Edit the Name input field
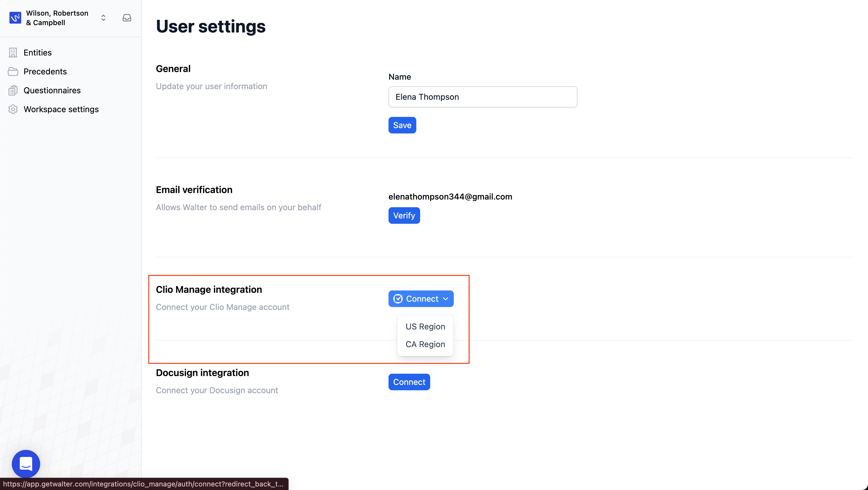Image resolution: width=868 pixels, height=490 pixels. coord(482,97)
